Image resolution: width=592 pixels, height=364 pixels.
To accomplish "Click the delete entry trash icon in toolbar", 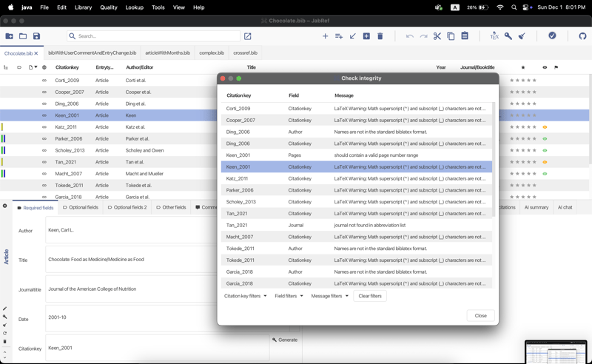I will point(380,36).
